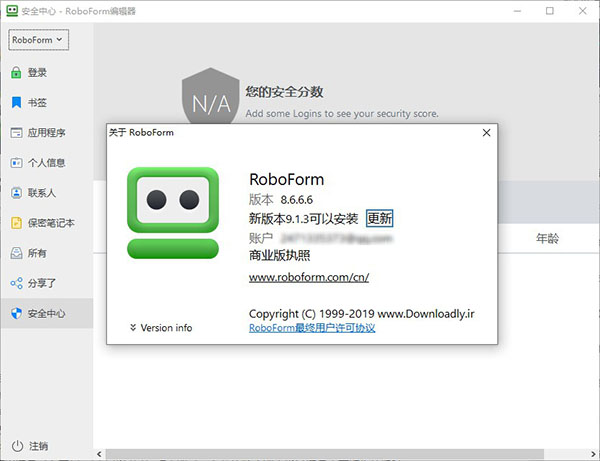Click the horizontal scrollbar left arrow
600x461 pixels.
[x=99, y=454]
